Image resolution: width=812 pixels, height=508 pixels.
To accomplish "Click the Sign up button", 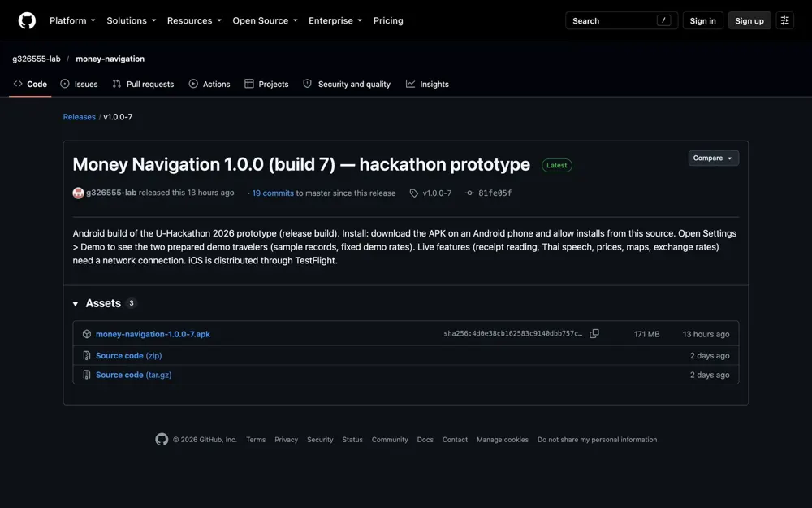I will click(x=749, y=21).
